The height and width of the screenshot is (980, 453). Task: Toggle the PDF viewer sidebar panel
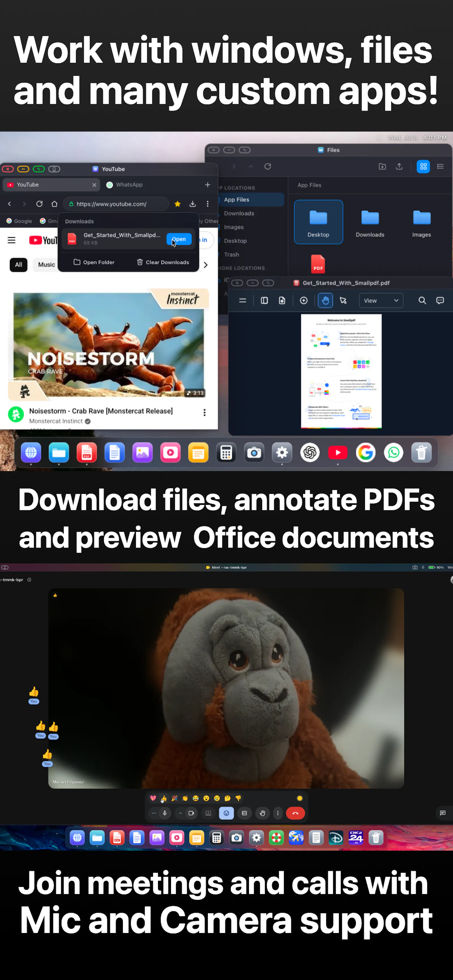264,301
